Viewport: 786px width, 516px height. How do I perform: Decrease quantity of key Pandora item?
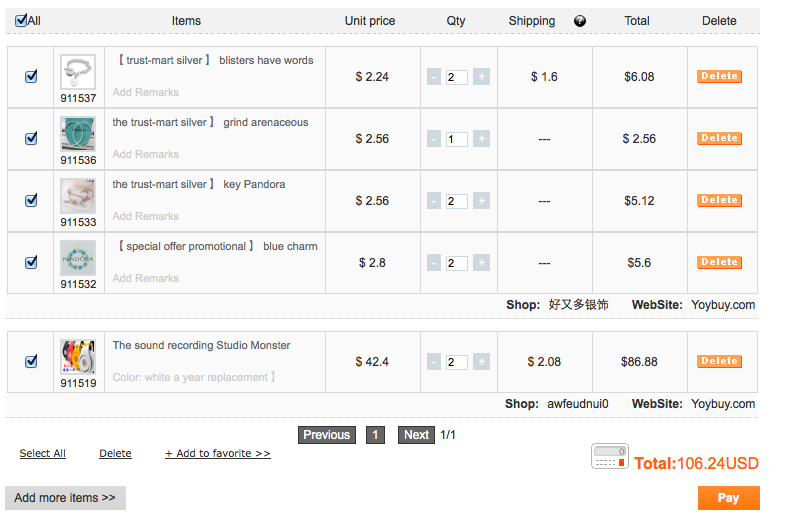(x=433, y=201)
